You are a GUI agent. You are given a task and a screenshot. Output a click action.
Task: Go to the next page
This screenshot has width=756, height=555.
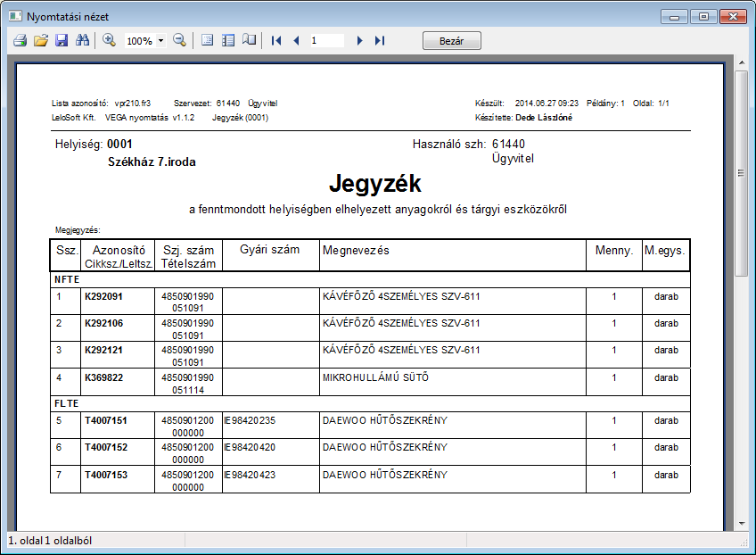(359, 40)
